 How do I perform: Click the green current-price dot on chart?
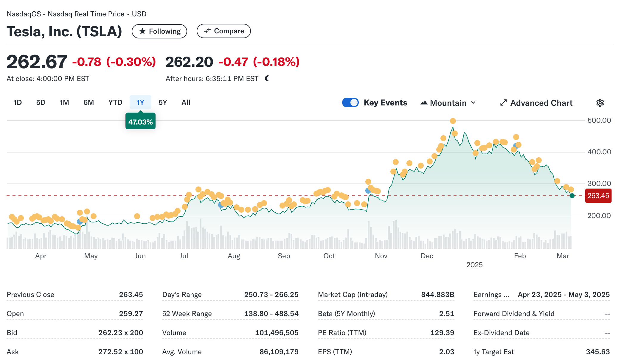pos(572,196)
